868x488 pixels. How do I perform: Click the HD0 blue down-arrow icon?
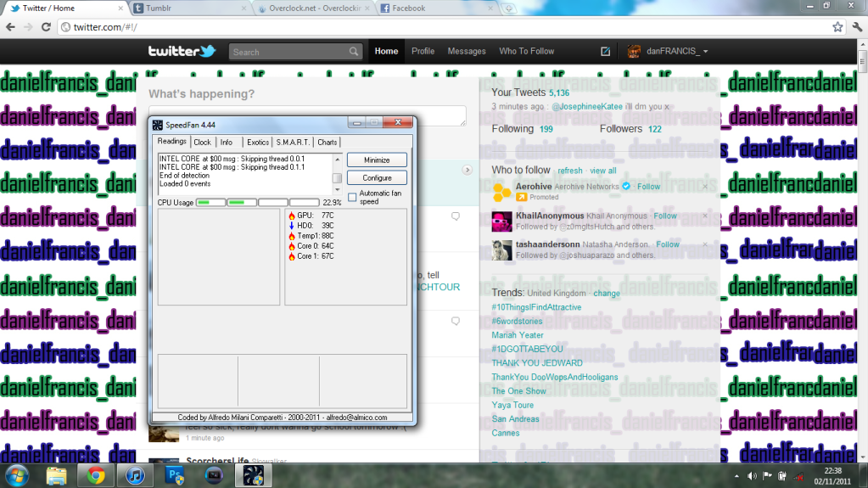click(292, 226)
